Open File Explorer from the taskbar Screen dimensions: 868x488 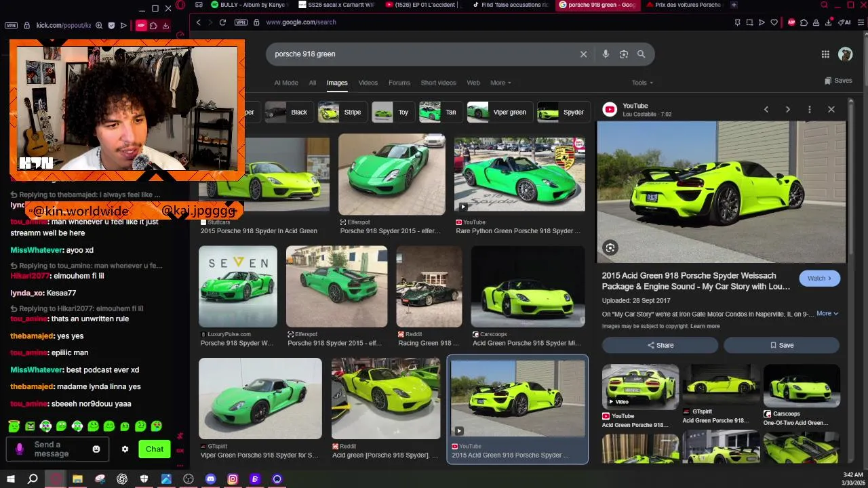[x=77, y=479]
